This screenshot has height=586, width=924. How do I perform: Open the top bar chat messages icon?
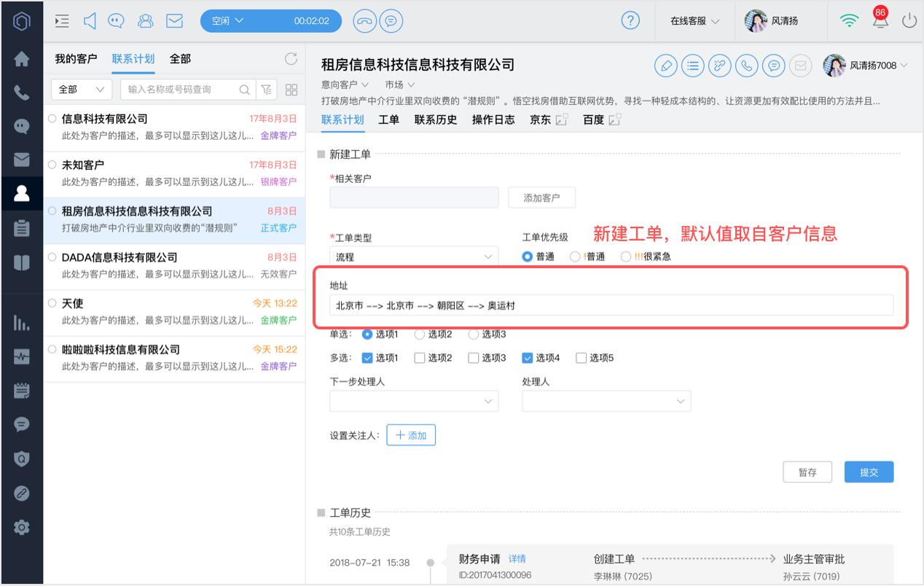(117, 21)
